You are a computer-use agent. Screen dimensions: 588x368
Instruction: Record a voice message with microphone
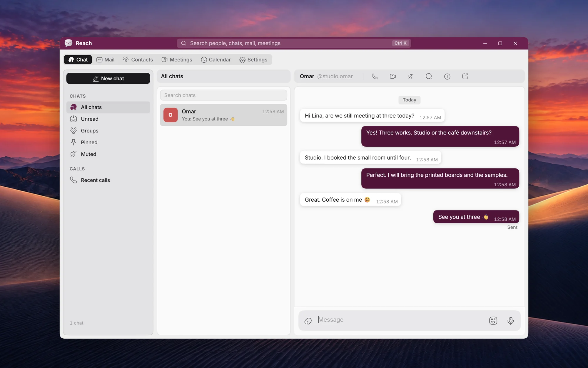point(511,321)
